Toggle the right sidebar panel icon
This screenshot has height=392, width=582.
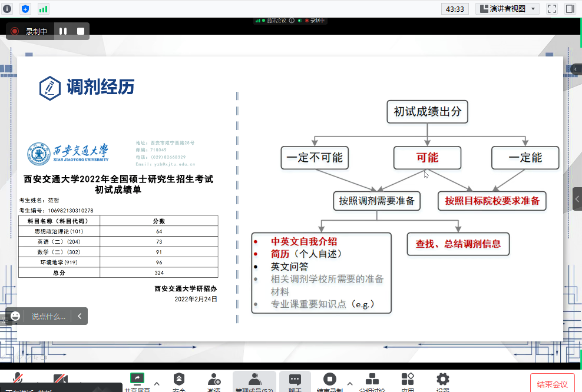click(570, 9)
